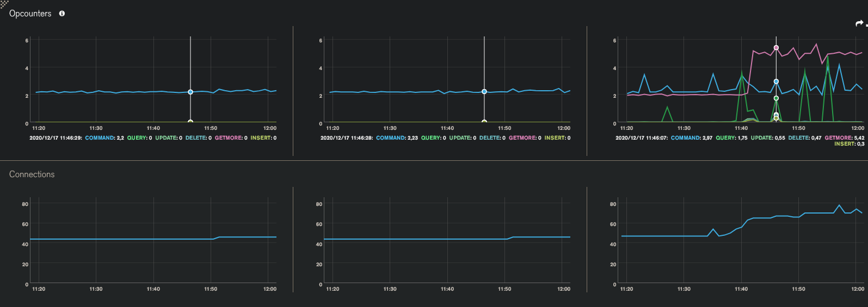The image size is (868, 307).
Task: Click the blue COMMAND marker on second Opcounters chart
Action: pos(484,91)
